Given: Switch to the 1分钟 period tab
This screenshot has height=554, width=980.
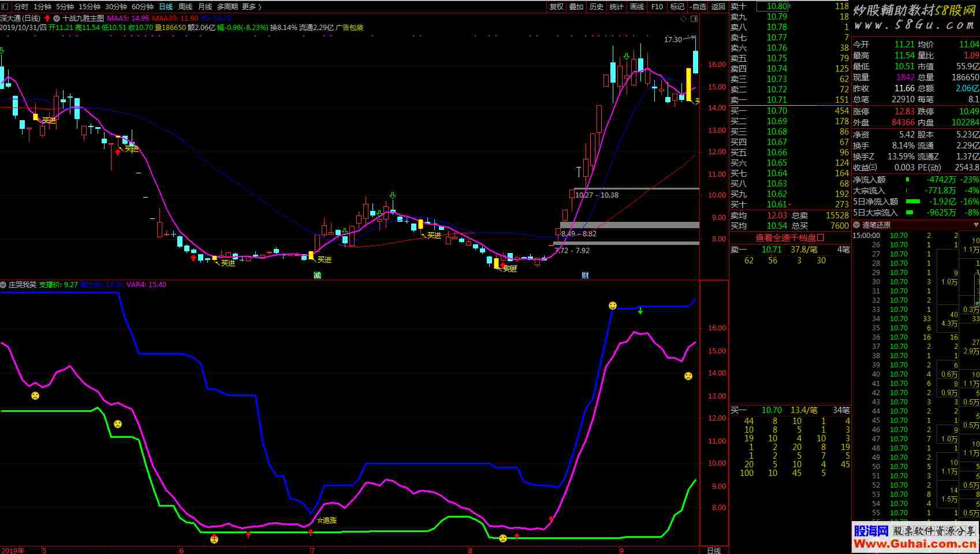Looking at the screenshot, I should [42, 7].
